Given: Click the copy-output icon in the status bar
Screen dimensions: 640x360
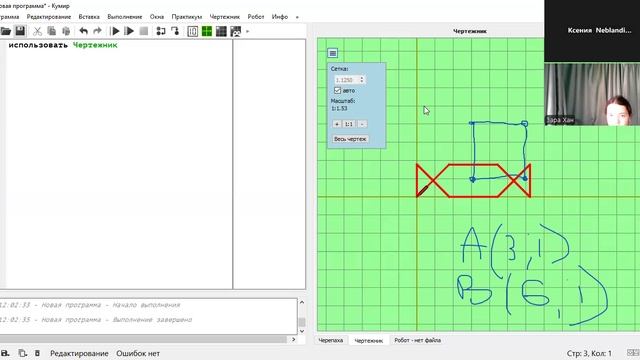Looking at the screenshot, I should 22,353.
